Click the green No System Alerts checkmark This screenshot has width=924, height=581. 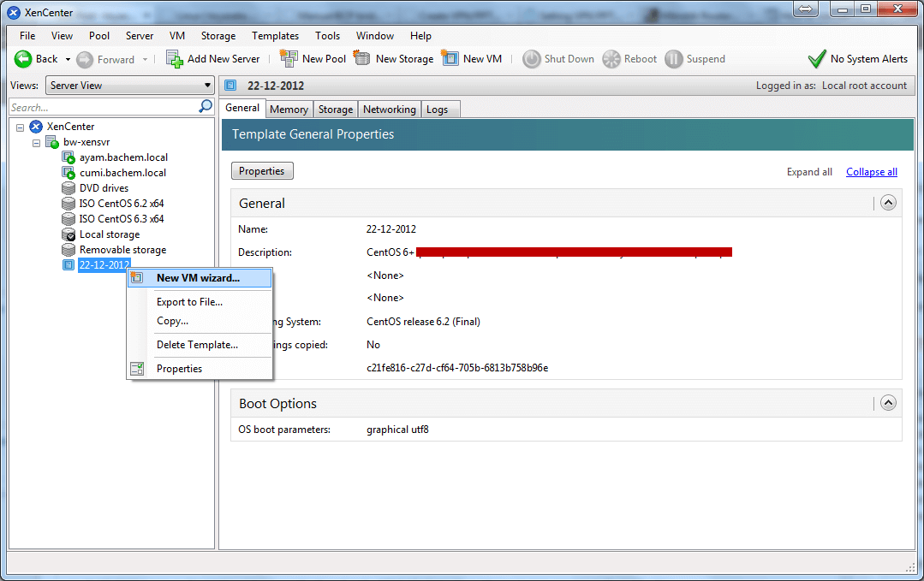coord(817,59)
